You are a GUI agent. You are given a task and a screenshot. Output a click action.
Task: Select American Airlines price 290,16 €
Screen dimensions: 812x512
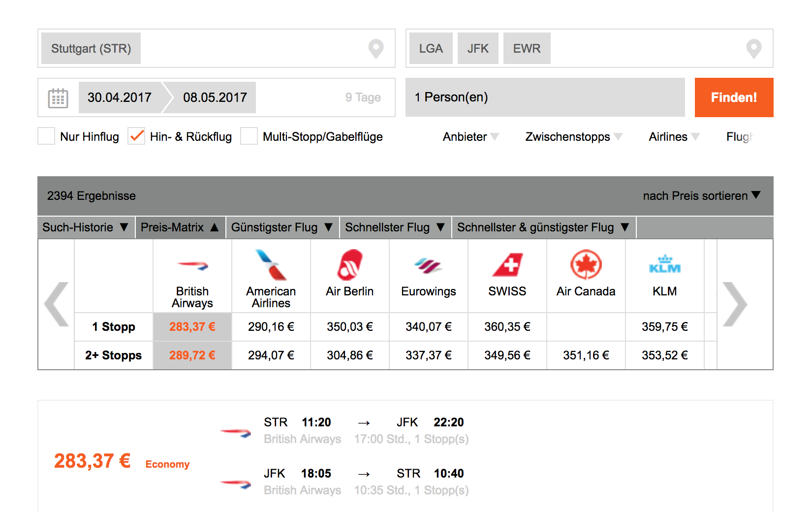pyautogui.click(x=271, y=327)
